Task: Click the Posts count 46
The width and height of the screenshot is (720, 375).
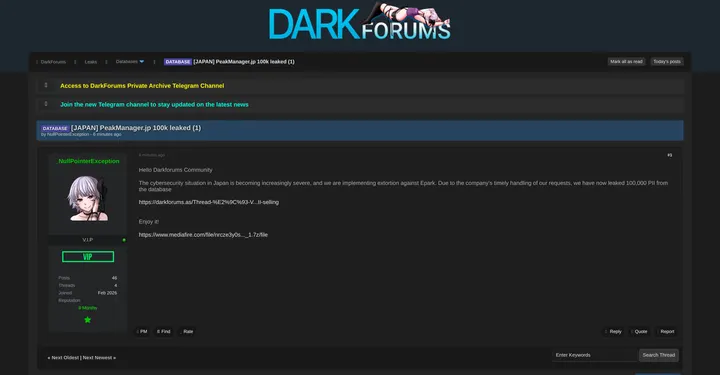Action: 114,278
